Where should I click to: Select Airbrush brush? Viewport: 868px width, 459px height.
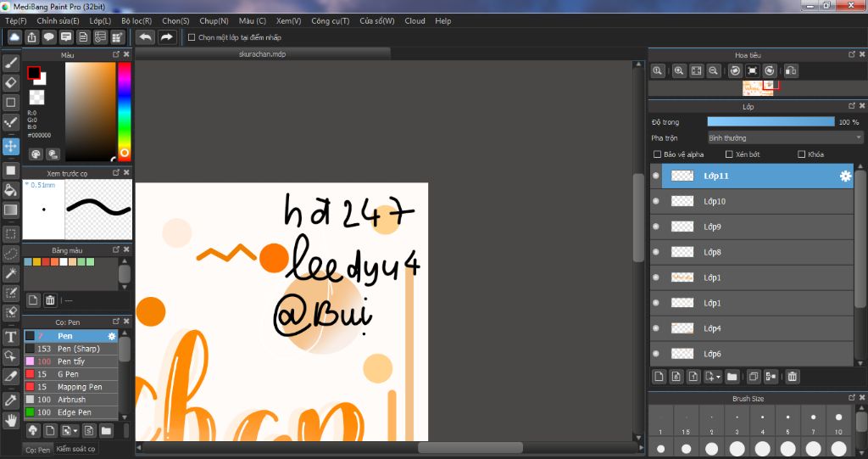pyautogui.click(x=71, y=400)
